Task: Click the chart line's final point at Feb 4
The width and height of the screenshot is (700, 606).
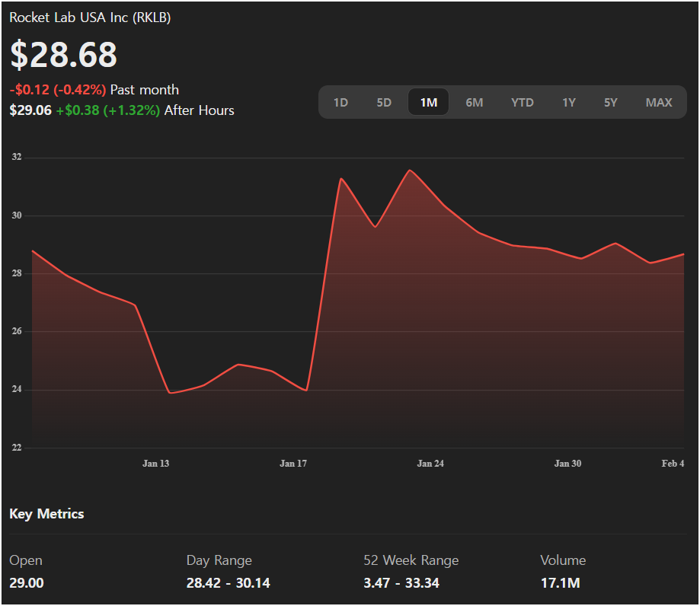Action: point(683,254)
